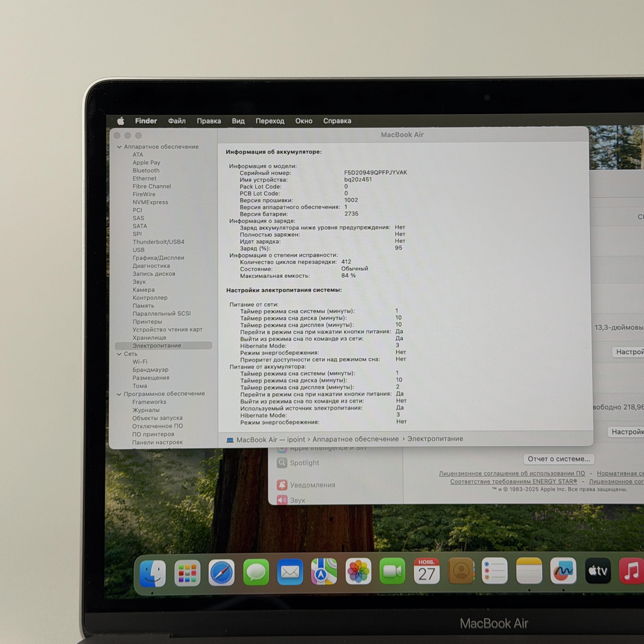Select Wi-Fi under Сеть
Viewport: 644px width, 644px height.
(140, 362)
